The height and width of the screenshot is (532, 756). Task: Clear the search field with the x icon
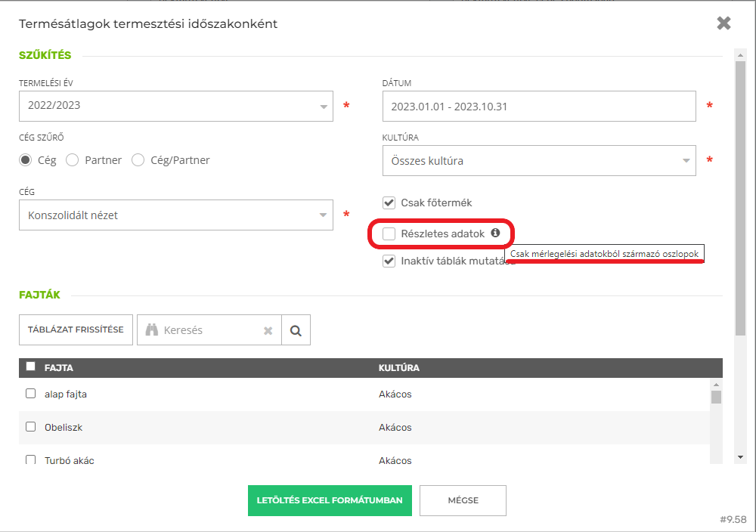click(x=268, y=330)
